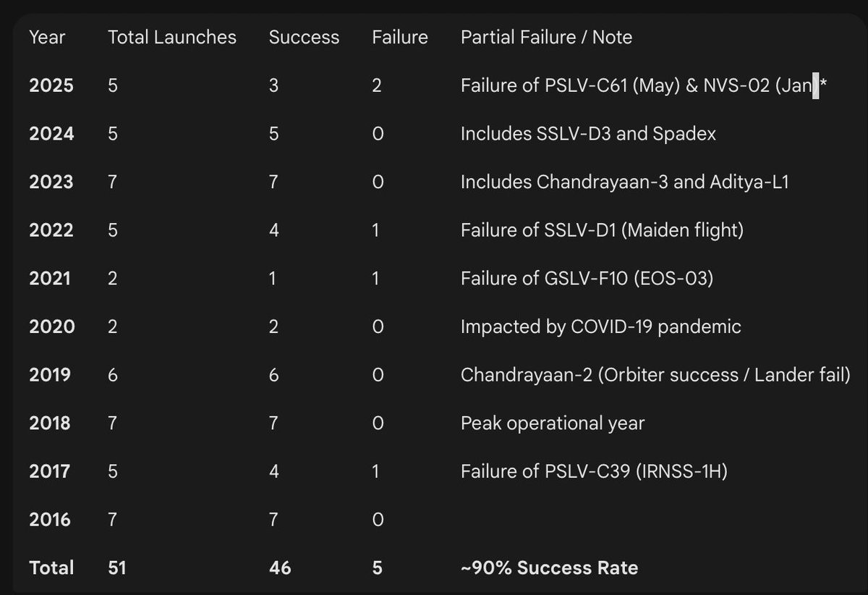Select the SSLV-D1 maiden flight failure note
The width and height of the screenshot is (868, 595).
pyautogui.click(x=602, y=230)
